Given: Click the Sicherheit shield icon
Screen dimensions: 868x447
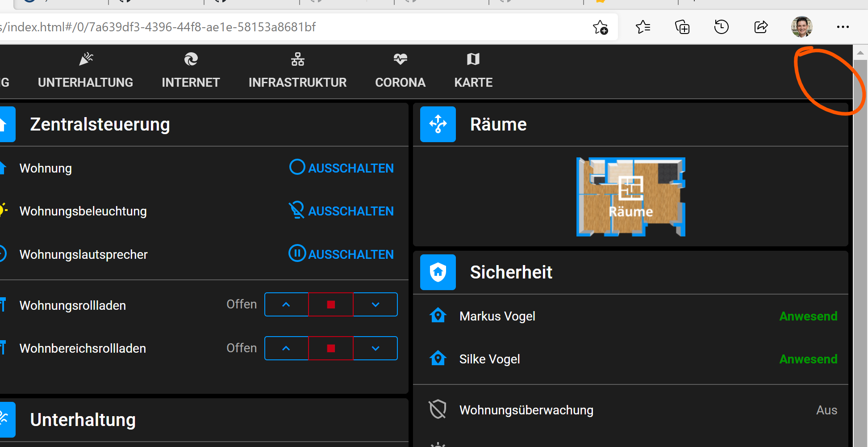Looking at the screenshot, I should [438, 272].
